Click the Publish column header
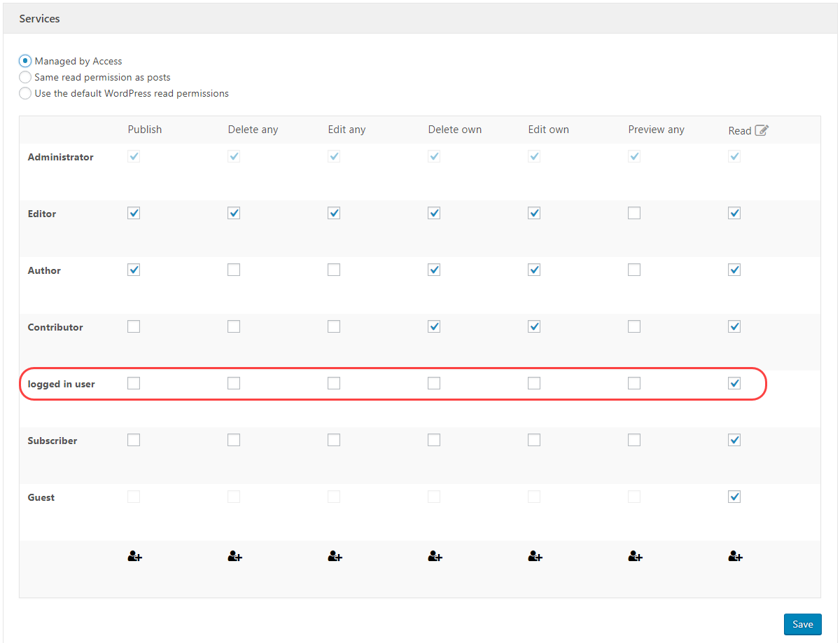The image size is (840, 643). pyautogui.click(x=145, y=130)
